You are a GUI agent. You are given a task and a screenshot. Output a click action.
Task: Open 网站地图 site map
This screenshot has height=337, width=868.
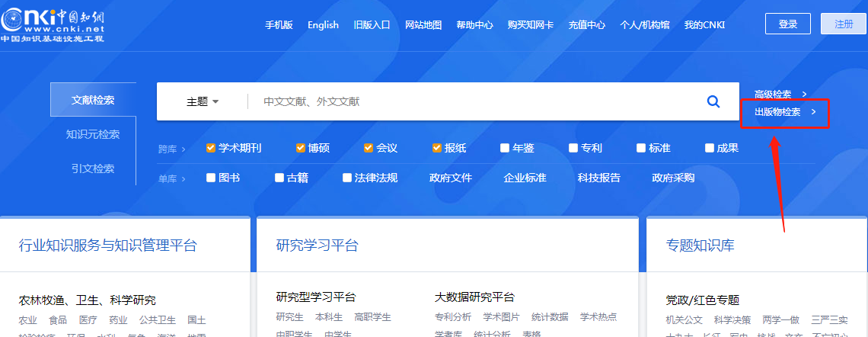tap(423, 25)
